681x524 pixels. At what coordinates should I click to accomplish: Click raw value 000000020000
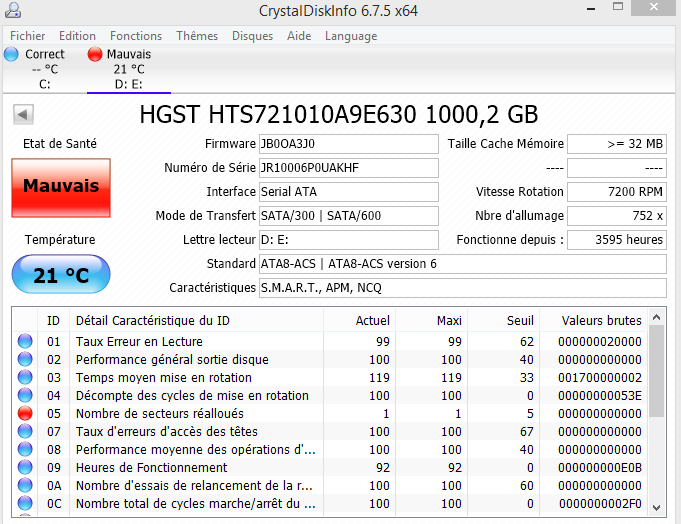coord(600,342)
